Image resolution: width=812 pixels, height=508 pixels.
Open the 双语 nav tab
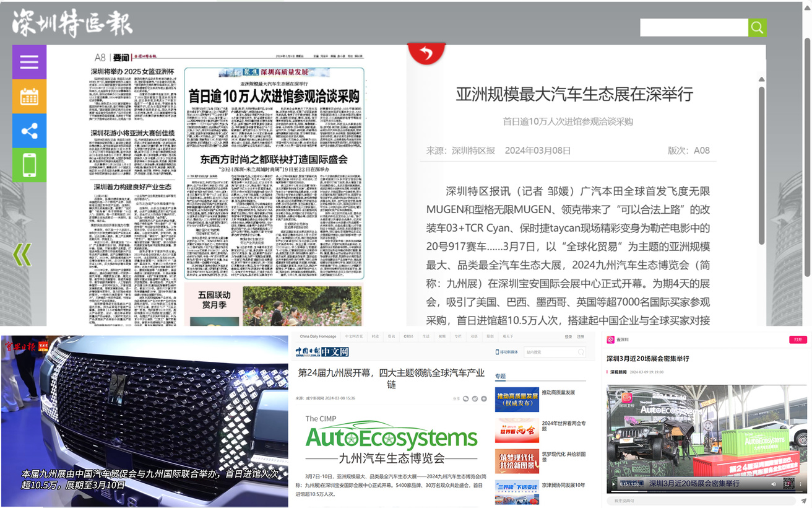474,336
